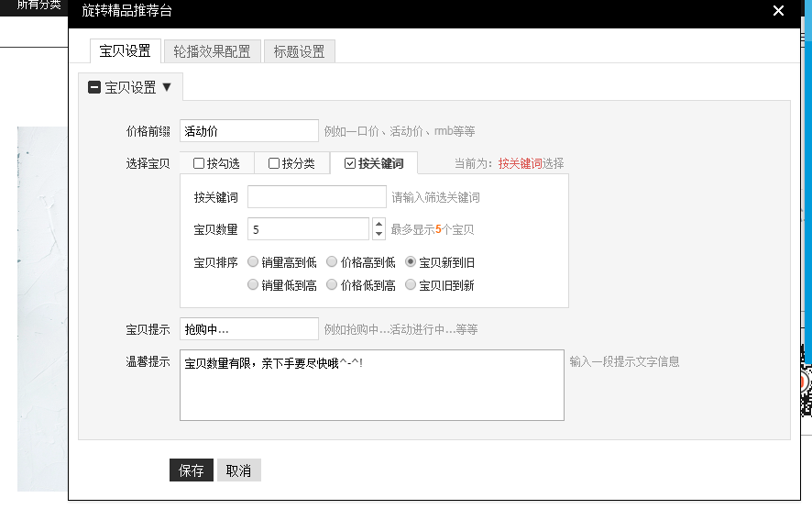Image resolution: width=812 pixels, height=520 pixels.
Task: Uncheck the 按关键词 checkbox
Action: click(x=350, y=164)
